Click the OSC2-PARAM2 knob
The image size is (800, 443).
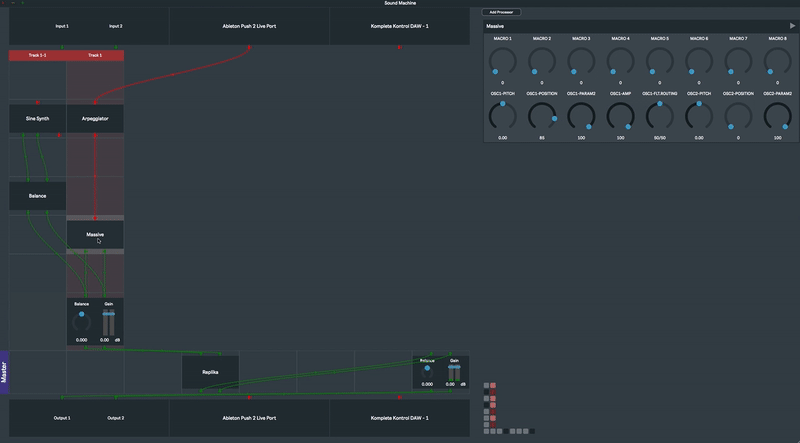tap(778, 116)
